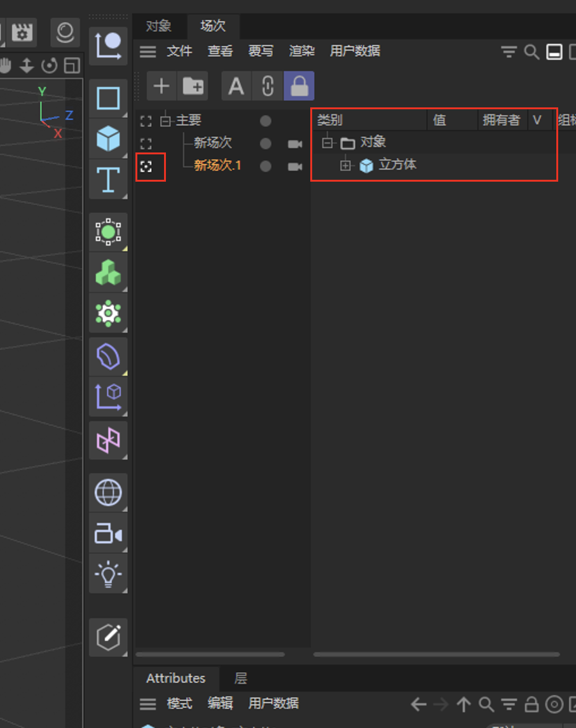Screen dimensions: 576x728
Task: Click the Camera object icon
Action: click(108, 534)
